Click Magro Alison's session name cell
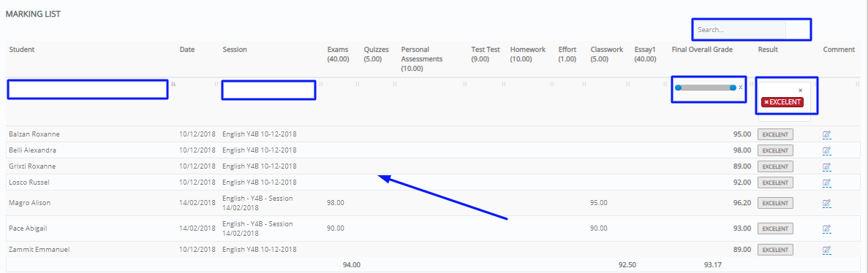 pyautogui.click(x=257, y=204)
